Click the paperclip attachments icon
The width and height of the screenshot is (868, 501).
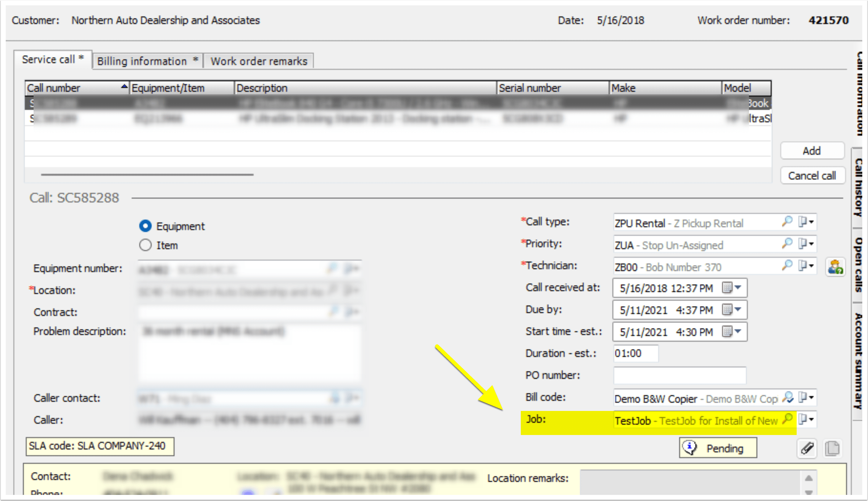(807, 448)
